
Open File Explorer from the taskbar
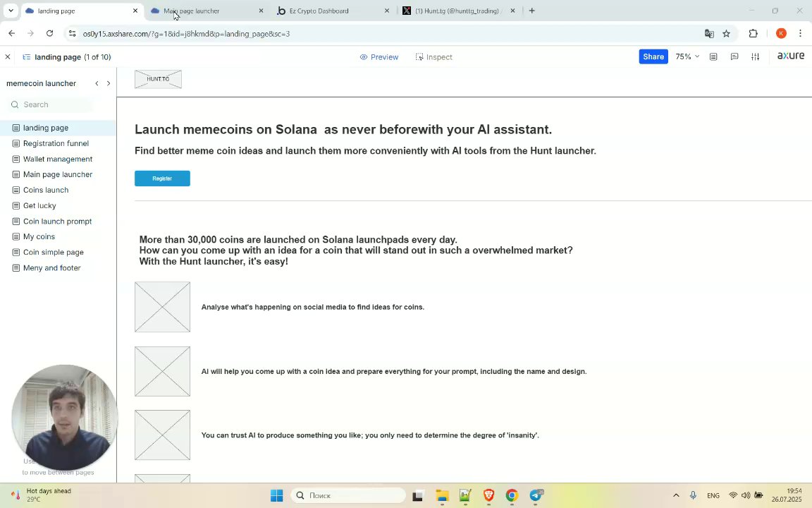point(441,495)
